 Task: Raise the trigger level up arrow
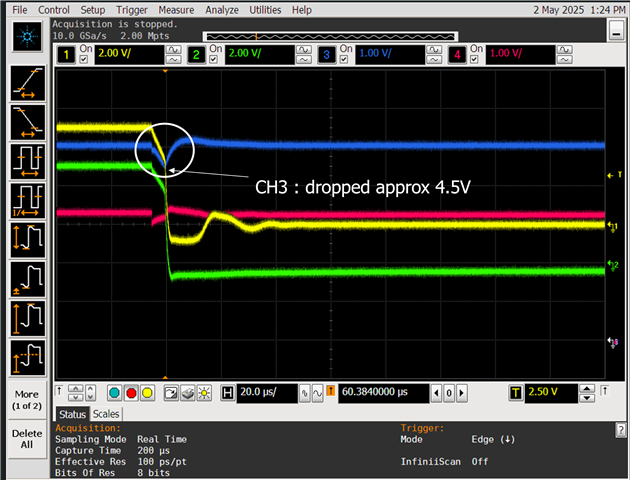587,389
